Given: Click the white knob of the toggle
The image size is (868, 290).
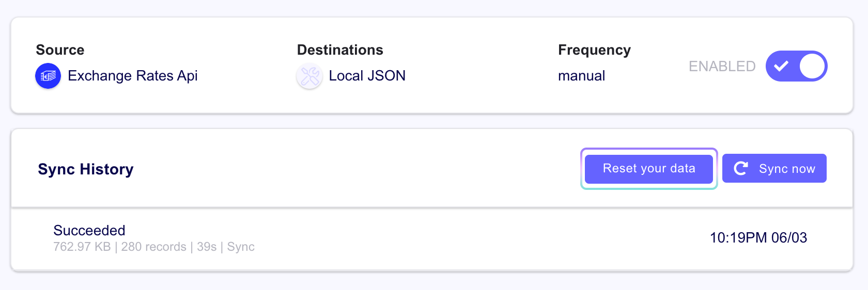Looking at the screenshot, I should (x=812, y=66).
